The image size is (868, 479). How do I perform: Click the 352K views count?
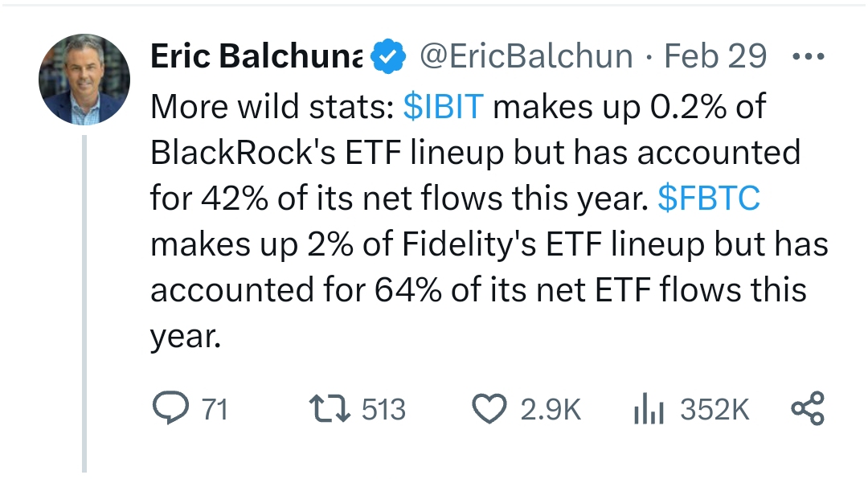pos(714,410)
